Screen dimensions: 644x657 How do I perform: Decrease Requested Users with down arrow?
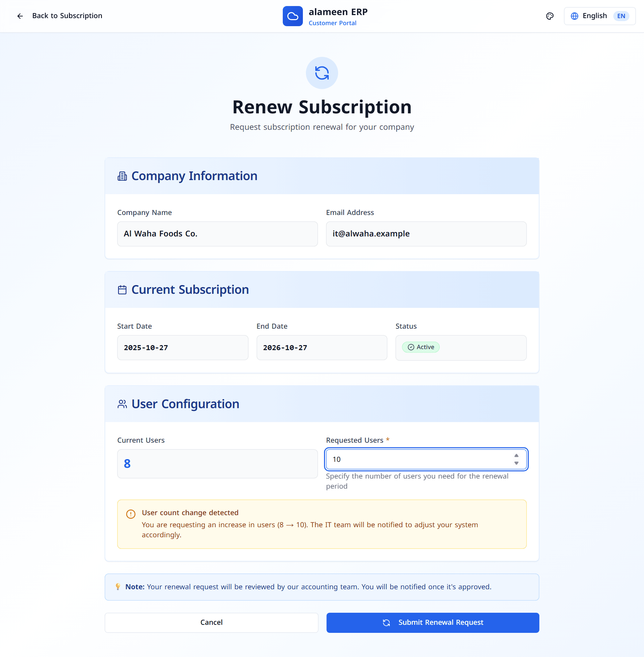pos(516,463)
